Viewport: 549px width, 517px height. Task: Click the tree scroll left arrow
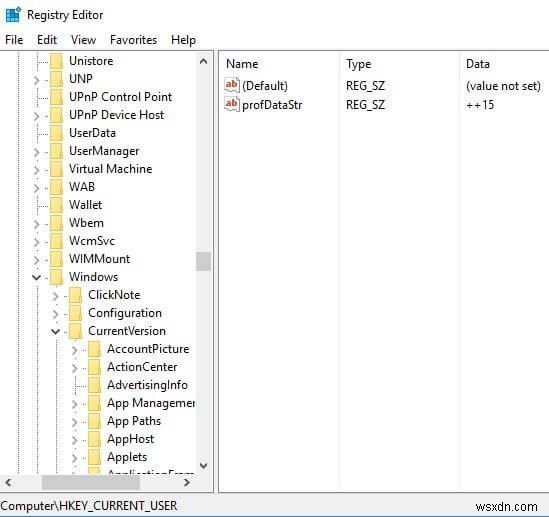point(9,483)
